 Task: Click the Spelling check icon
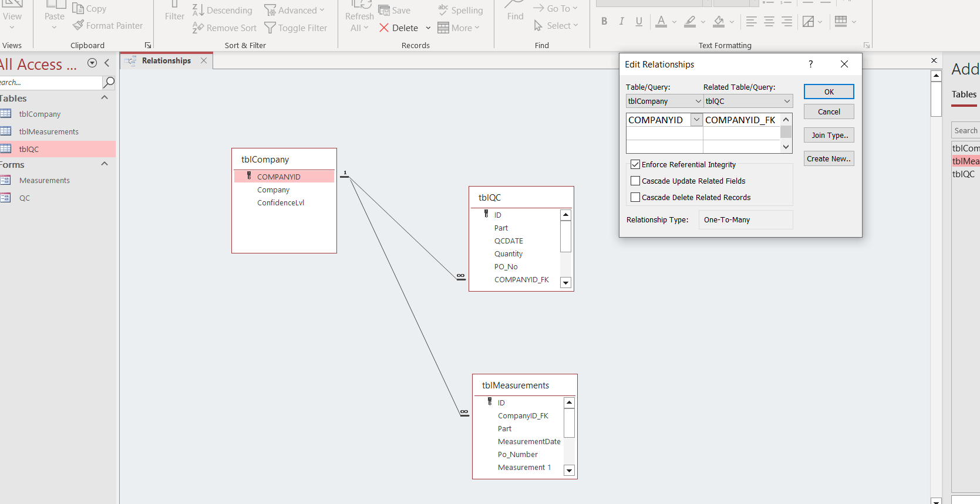click(443, 9)
